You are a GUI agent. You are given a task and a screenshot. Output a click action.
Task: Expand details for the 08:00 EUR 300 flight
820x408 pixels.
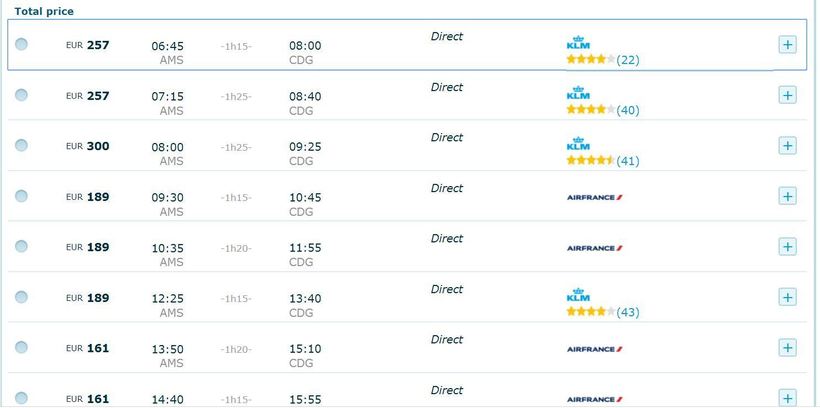[x=787, y=146]
